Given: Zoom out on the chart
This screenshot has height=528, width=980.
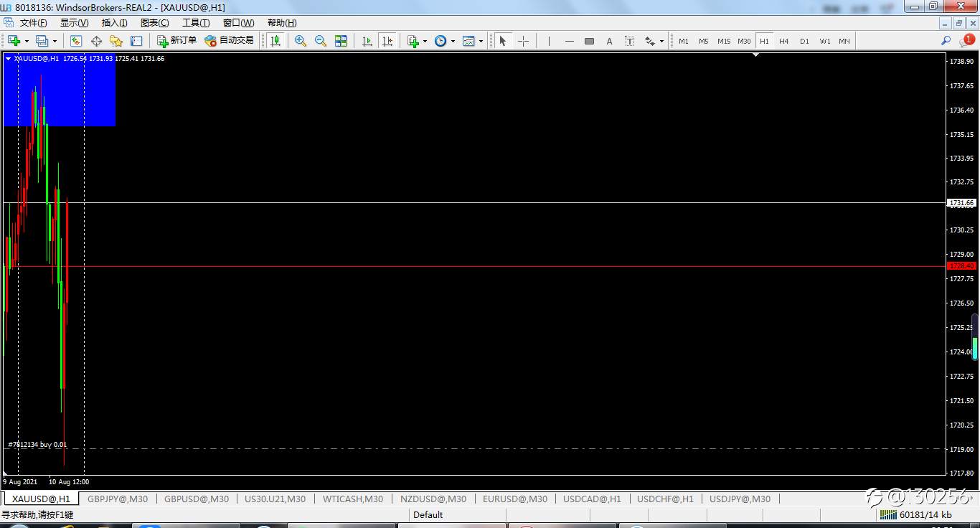Looking at the screenshot, I should pos(321,41).
